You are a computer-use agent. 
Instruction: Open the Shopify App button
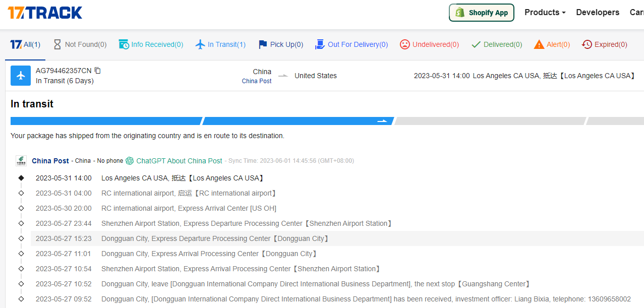point(481,13)
